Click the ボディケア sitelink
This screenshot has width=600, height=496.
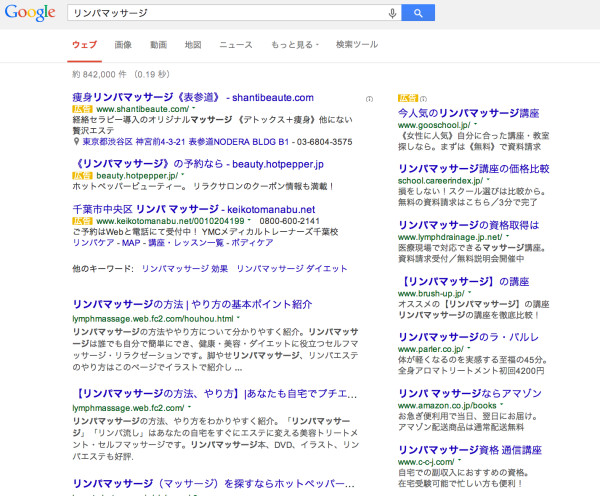point(252,243)
